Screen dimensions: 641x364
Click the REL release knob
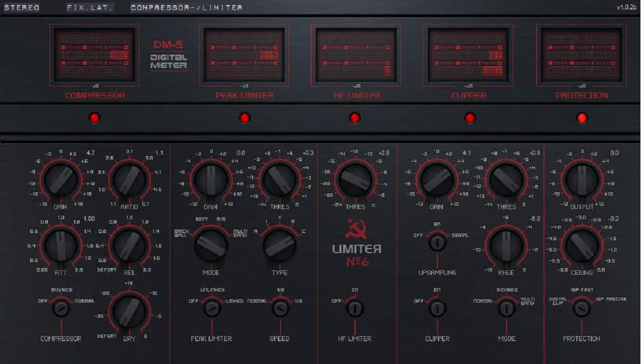(x=129, y=245)
